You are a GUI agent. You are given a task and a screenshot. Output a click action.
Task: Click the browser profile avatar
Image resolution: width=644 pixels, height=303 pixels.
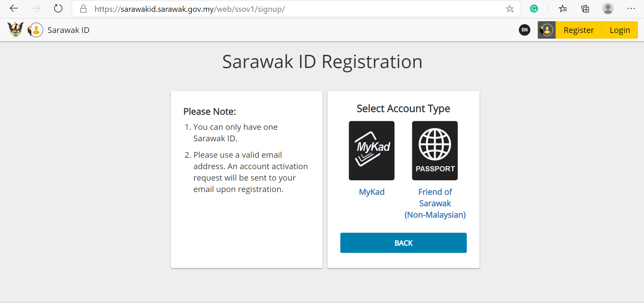point(608,9)
